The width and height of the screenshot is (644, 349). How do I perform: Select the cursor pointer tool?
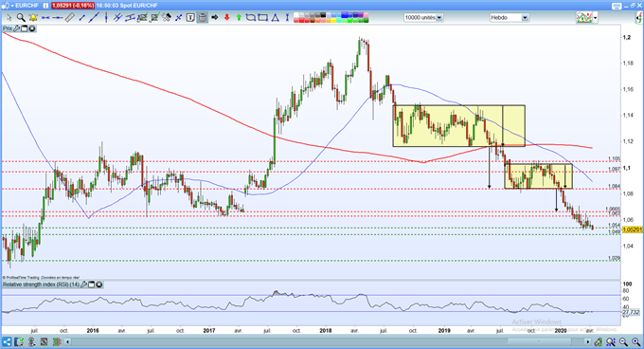pos(9,17)
